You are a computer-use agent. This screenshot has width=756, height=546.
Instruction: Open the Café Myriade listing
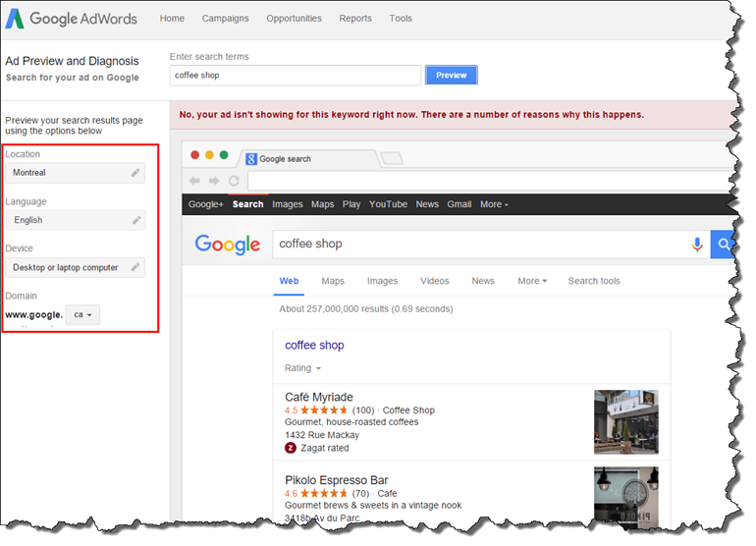pyautogui.click(x=319, y=397)
